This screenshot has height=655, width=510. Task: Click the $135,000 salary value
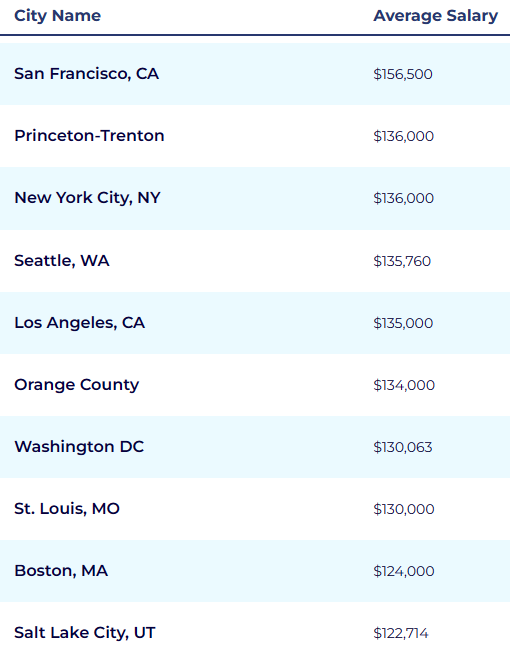403,323
